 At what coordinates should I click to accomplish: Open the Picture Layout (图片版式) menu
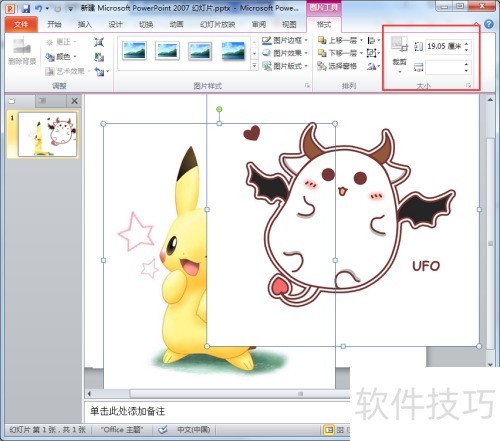click(x=285, y=66)
